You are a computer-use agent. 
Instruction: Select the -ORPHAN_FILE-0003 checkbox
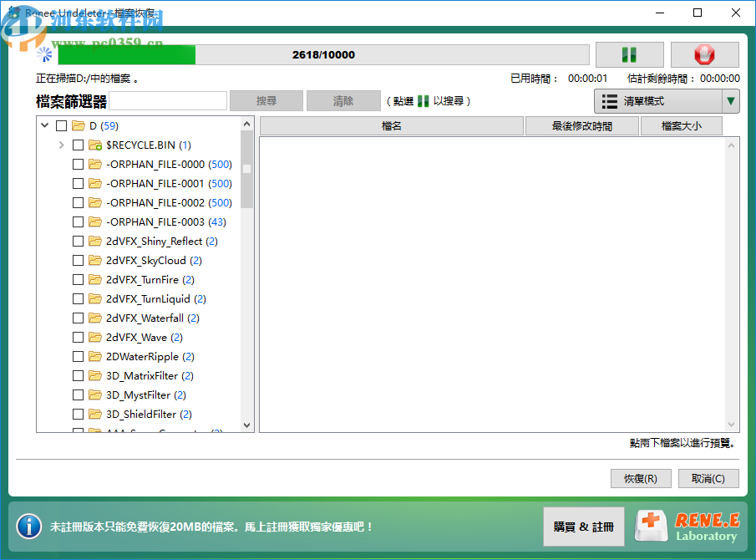point(78,221)
